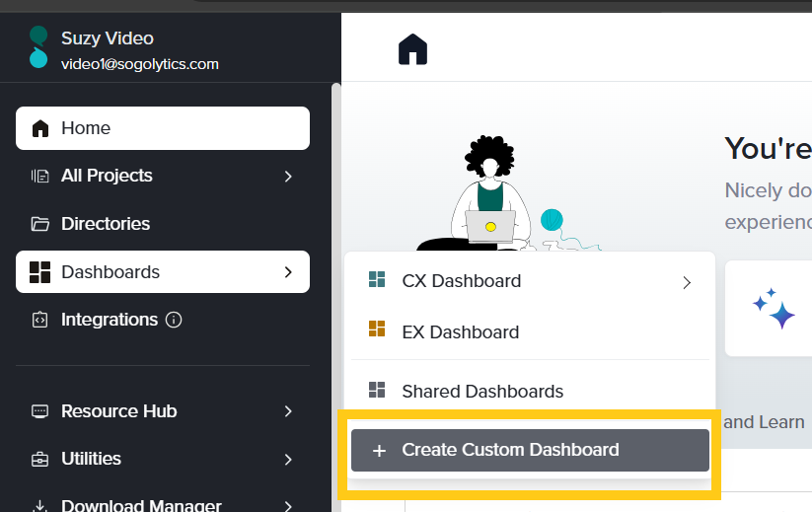
Task: Expand the Utilities chevron arrow
Action: [288, 459]
